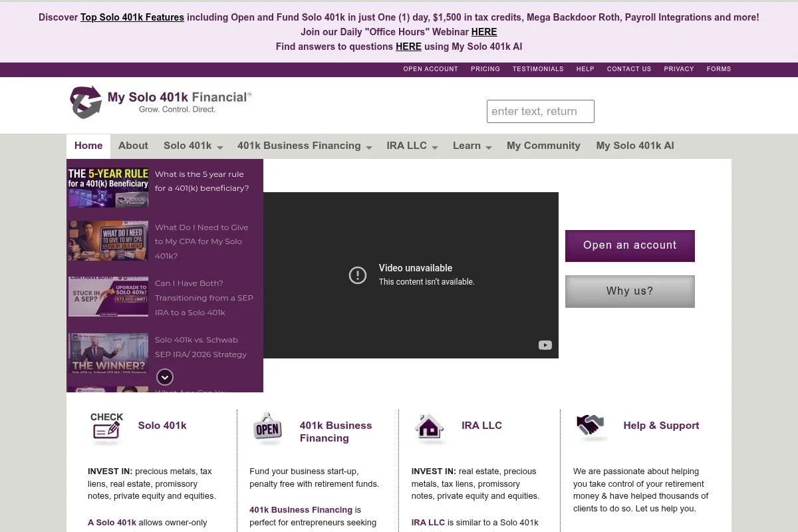798x532 pixels.
Task: Click the video unavailable info icon
Action: click(x=358, y=275)
